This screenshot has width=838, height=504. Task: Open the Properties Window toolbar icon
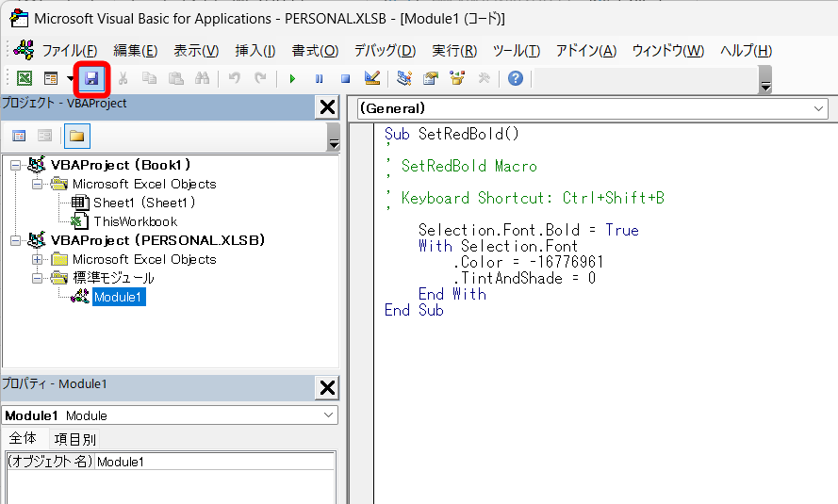click(x=431, y=78)
